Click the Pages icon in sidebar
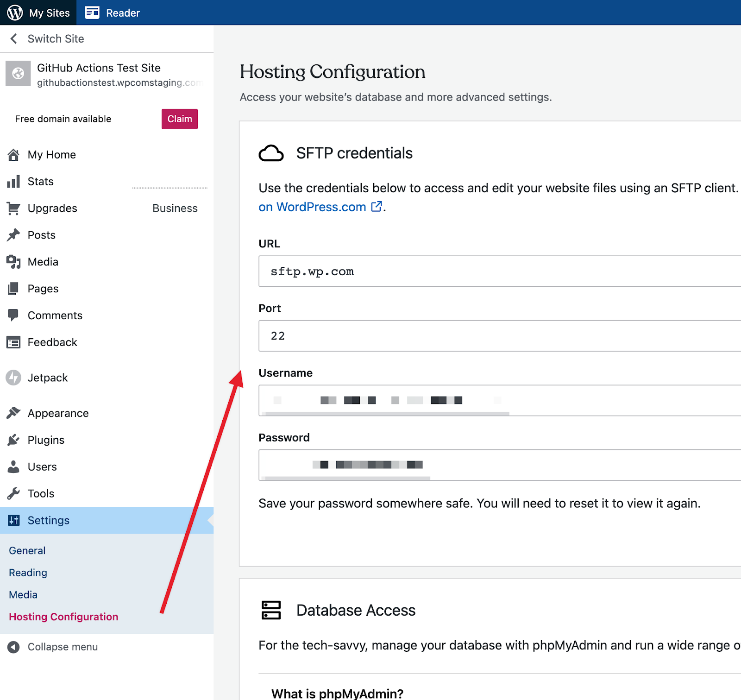This screenshot has height=700, width=741. 13,289
